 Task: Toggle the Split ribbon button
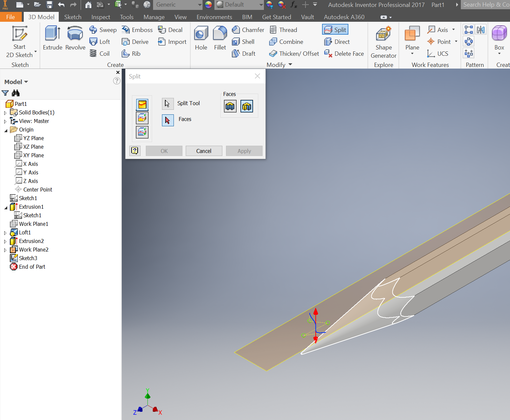pos(335,30)
